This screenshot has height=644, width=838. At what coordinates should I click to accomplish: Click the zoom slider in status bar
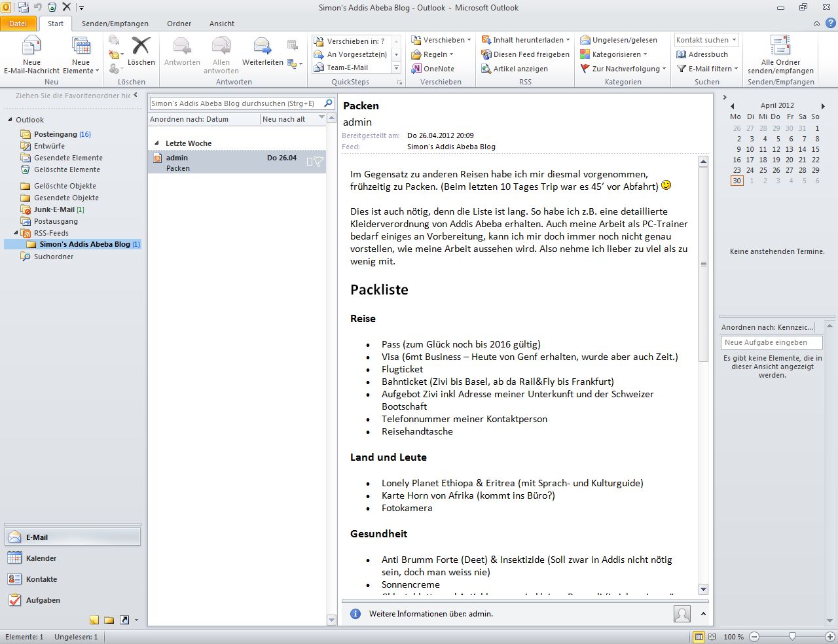pyautogui.click(x=792, y=637)
